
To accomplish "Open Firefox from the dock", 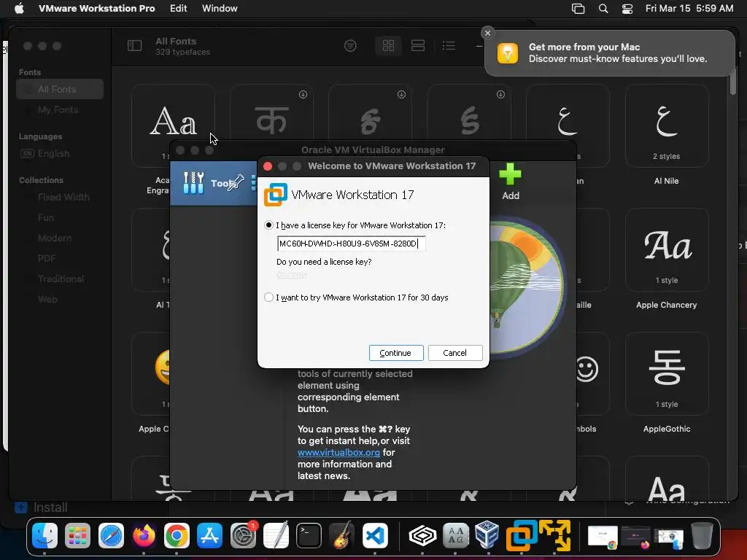I will pyautogui.click(x=144, y=535).
